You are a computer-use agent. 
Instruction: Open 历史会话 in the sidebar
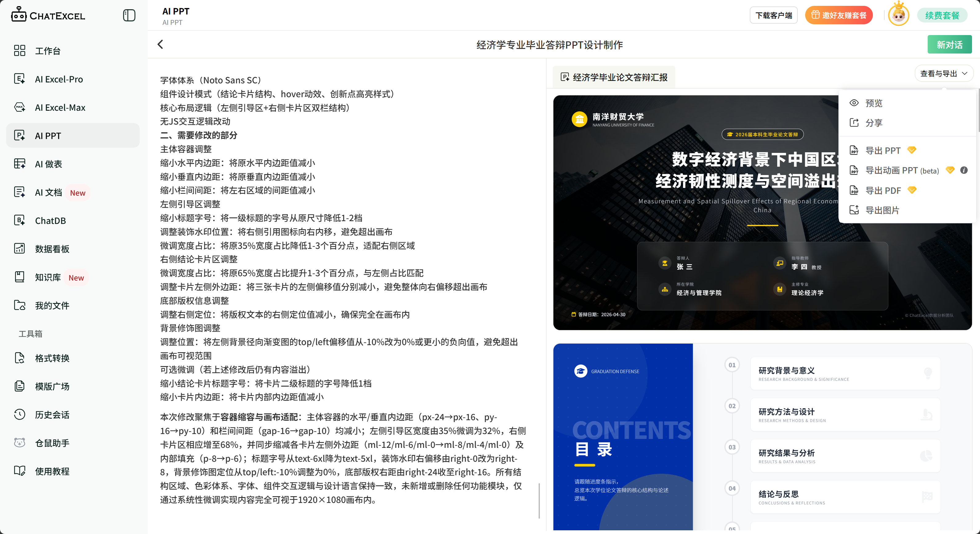[73, 415]
